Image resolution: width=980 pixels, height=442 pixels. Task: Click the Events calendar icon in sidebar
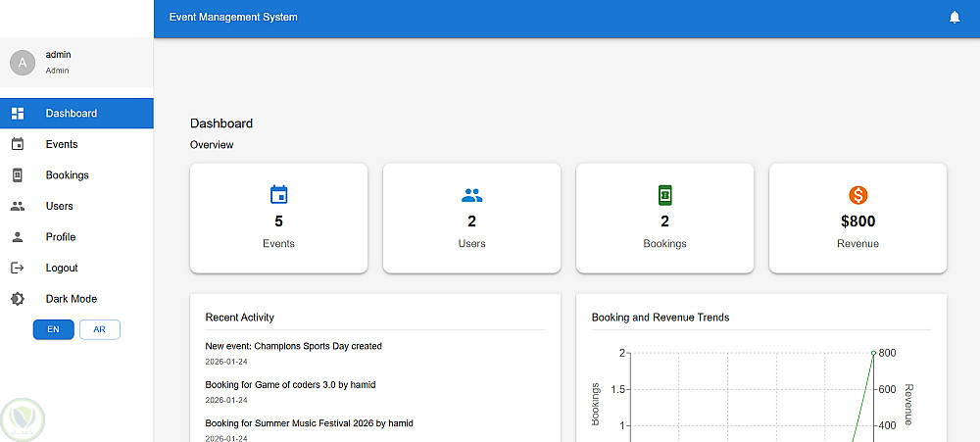pos(18,144)
